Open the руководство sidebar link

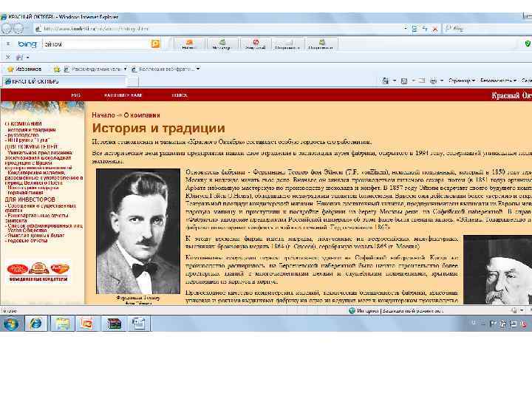point(23,134)
